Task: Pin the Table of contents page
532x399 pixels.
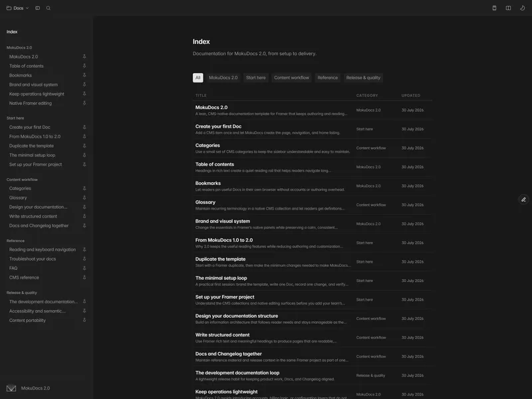Action: [84, 66]
